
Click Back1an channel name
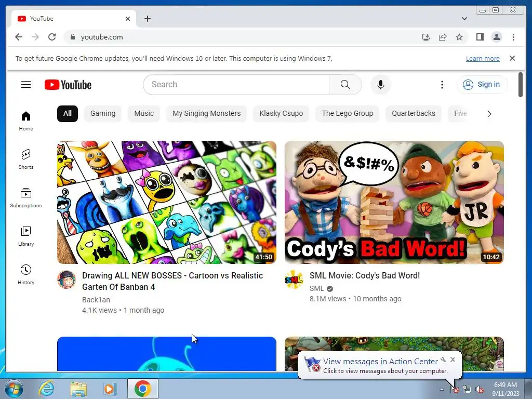click(96, 300)
